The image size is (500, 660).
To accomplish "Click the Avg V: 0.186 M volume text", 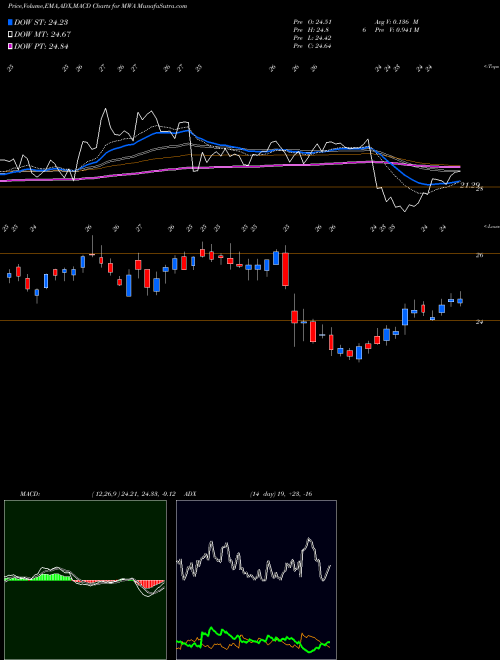I will coord(395,22).
